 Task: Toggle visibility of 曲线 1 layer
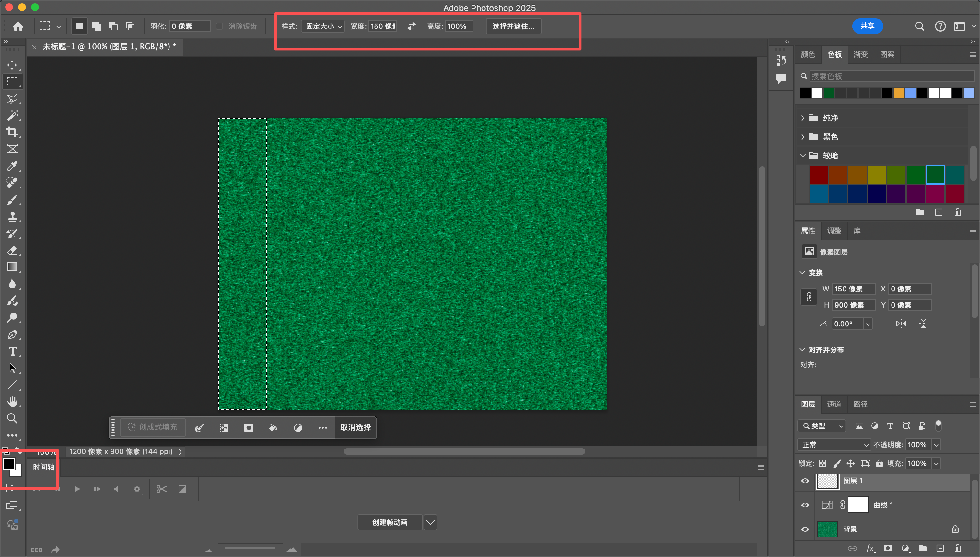tap(805, 505)
